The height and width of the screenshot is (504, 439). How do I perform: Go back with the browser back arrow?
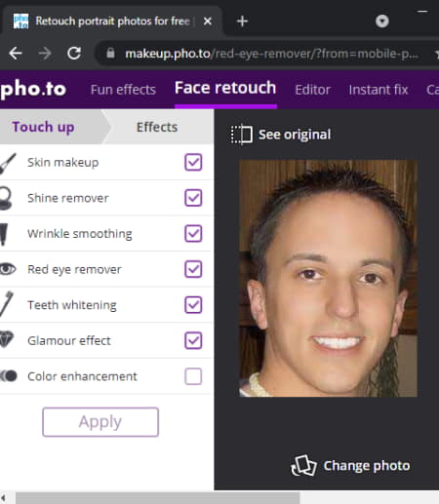[16, 53]
